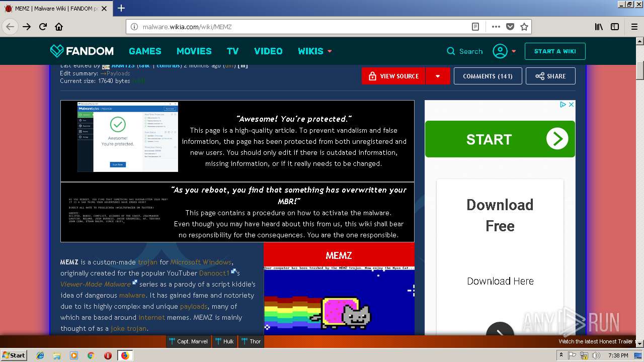Open GAMES navigation item
Screen dimensions: 644x362
tap(145, 51)
